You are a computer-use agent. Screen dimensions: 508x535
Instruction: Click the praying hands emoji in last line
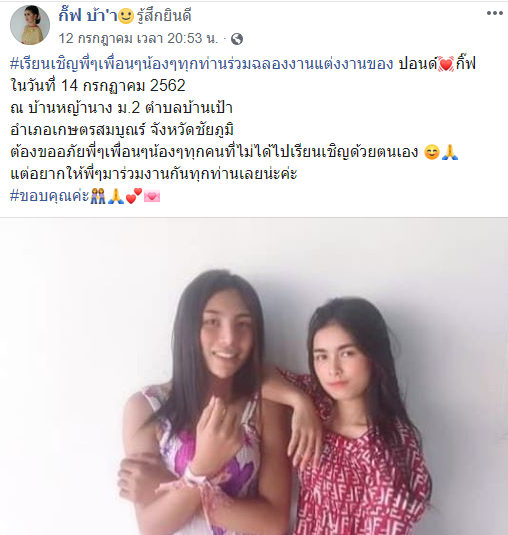(116, 196)
